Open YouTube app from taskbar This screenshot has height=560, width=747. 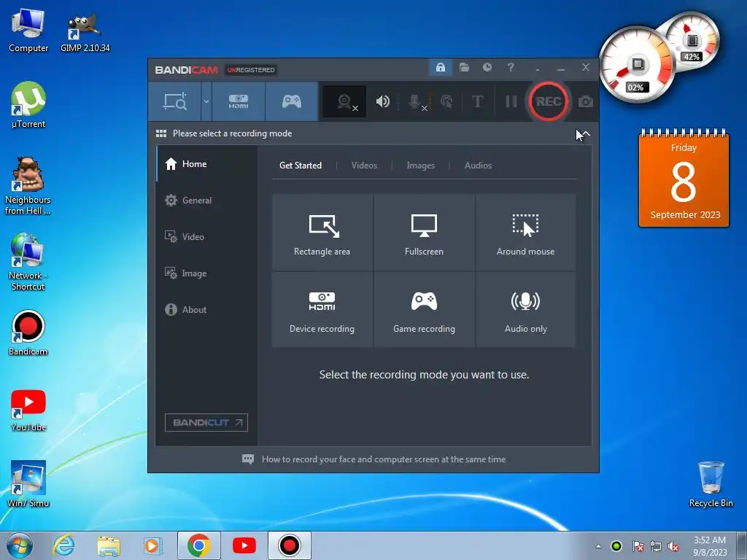244,545
